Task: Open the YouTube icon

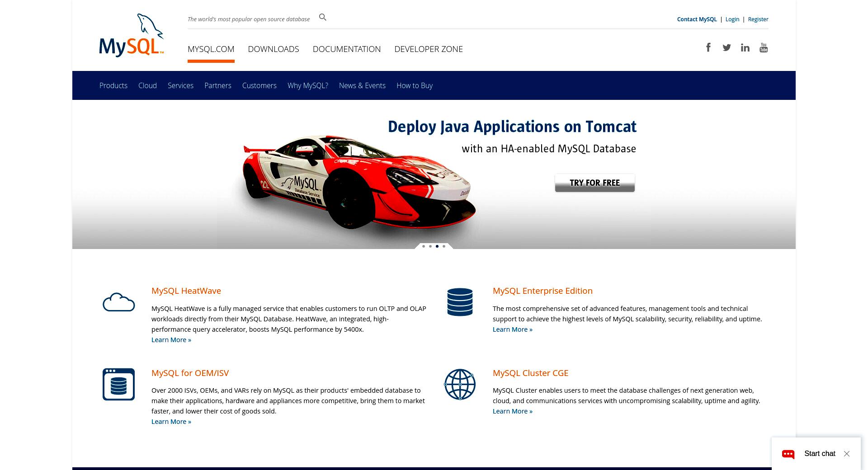Action: (x=764, y=47)
